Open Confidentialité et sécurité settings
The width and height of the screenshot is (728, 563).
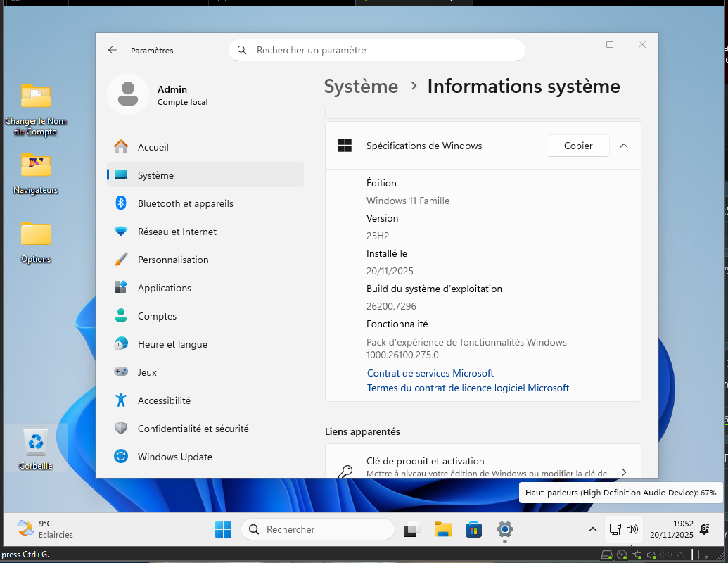pos(193,429)
